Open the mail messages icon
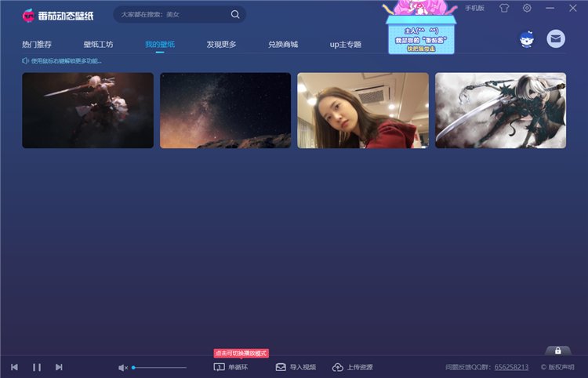Screen dimensions: 588x378 pyautogui.click(x=556, y=38)
